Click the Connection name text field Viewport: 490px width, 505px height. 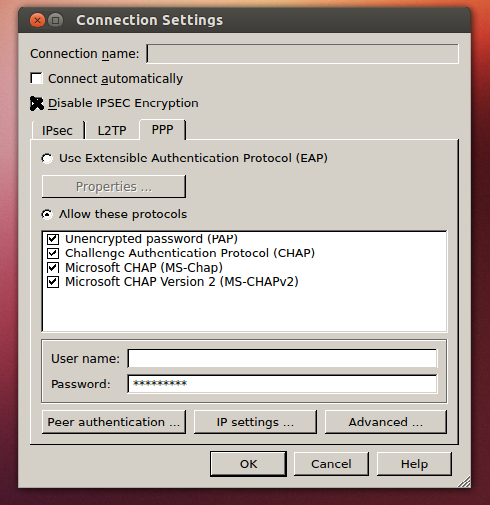(x=302, y=54)
